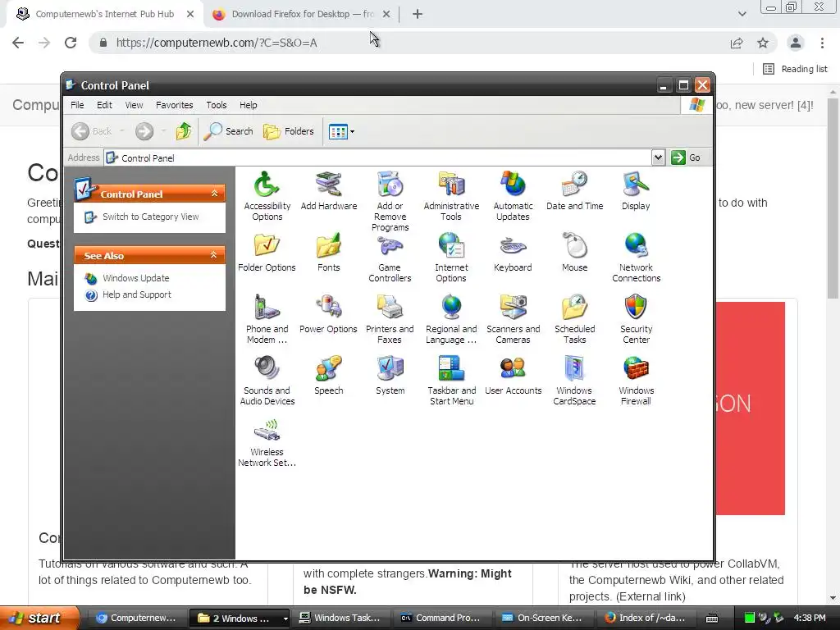Bookmark page with star icon

point(763,43)
